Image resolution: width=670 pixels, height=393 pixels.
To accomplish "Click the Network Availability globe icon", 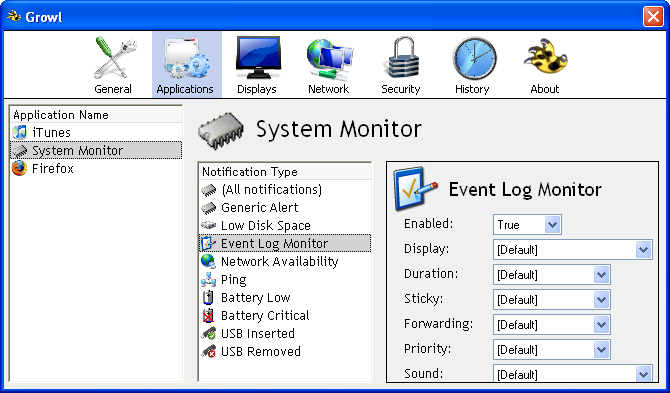I will tap(208, 261).
